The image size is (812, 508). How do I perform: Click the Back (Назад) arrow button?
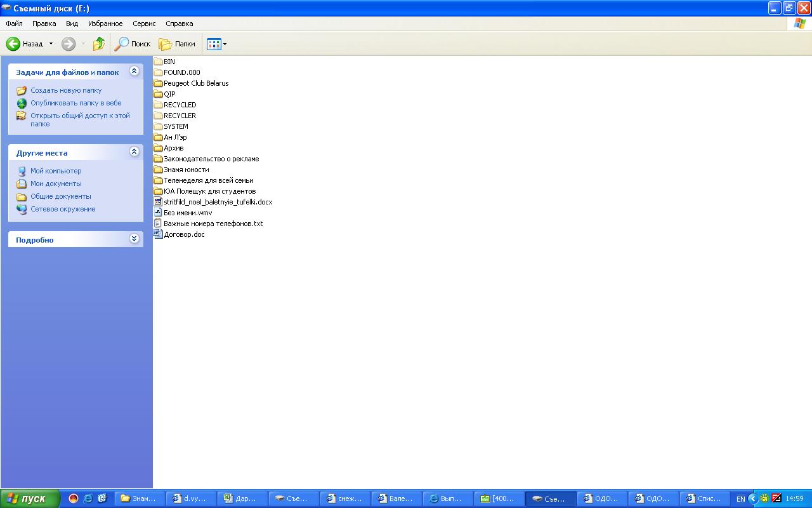click(x=24, y=44)
